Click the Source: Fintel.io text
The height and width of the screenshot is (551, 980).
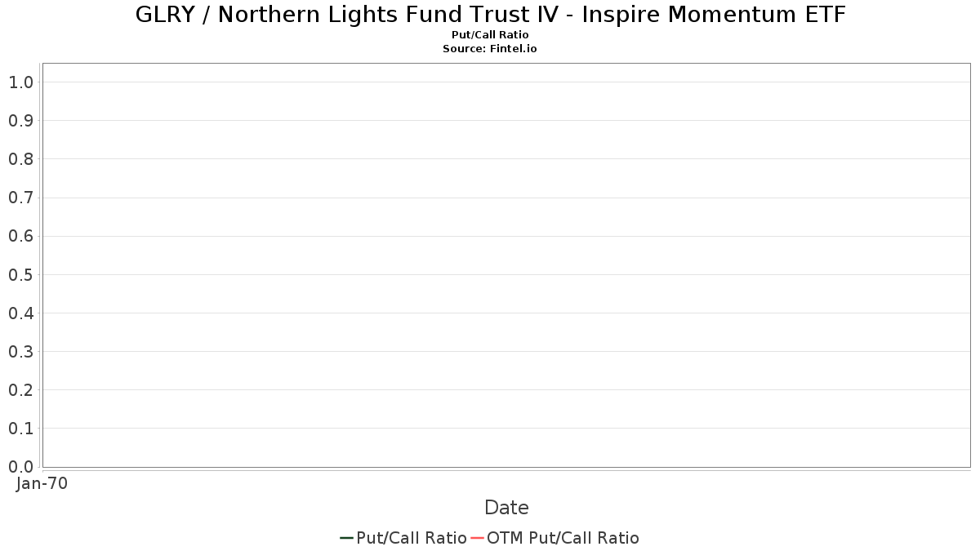pos(490,49)
